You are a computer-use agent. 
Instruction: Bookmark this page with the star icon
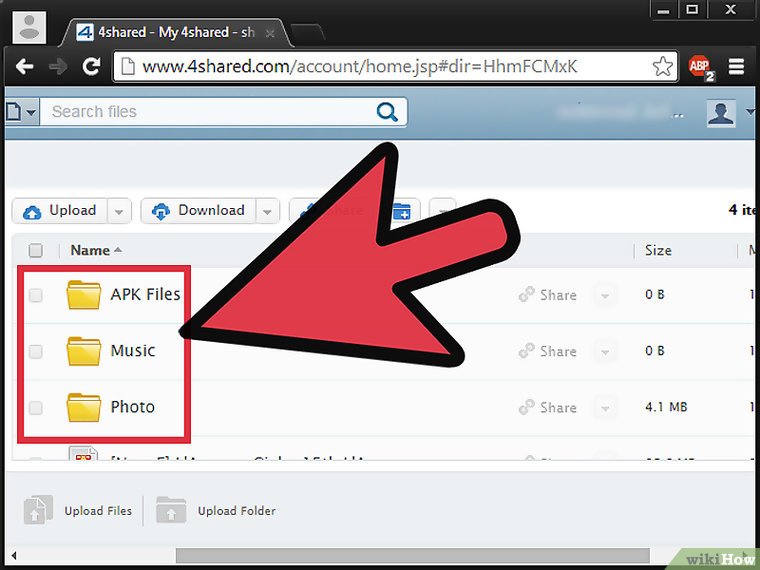click(x=663, y=67)
